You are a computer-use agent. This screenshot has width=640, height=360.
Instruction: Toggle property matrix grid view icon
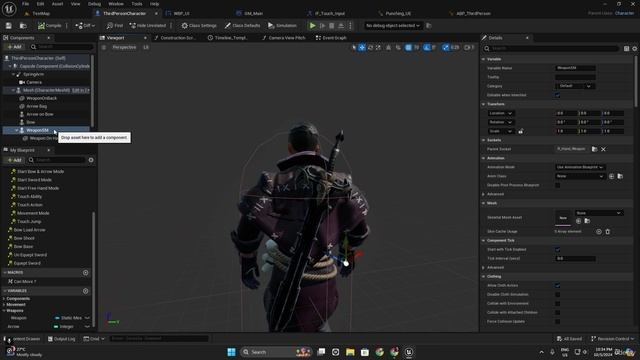[627, 49]
